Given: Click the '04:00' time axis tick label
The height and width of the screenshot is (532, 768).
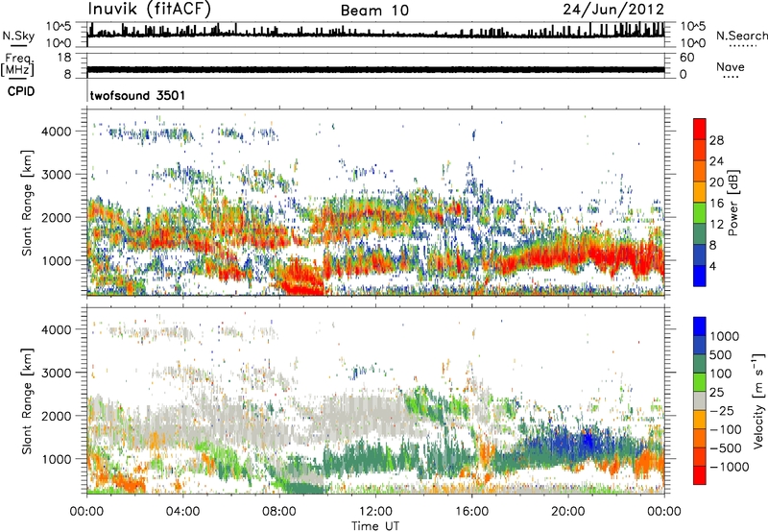Looking at the screenshot, I should [x=182, y=512].
